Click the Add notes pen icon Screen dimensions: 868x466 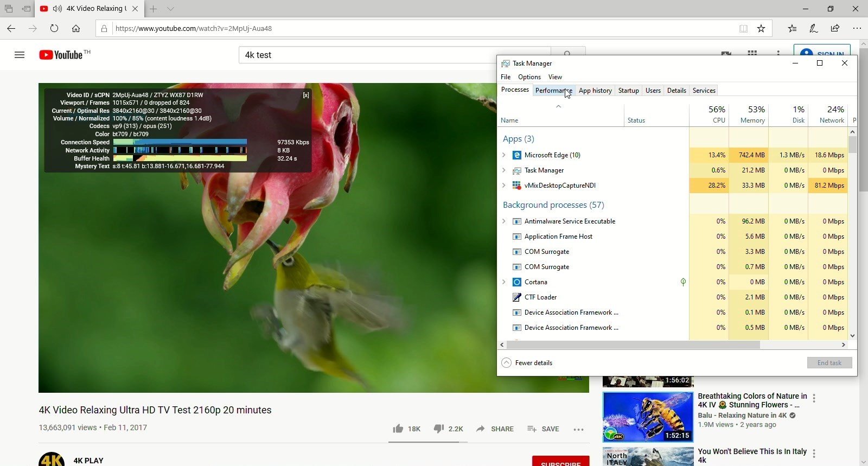tap(814, 28)
